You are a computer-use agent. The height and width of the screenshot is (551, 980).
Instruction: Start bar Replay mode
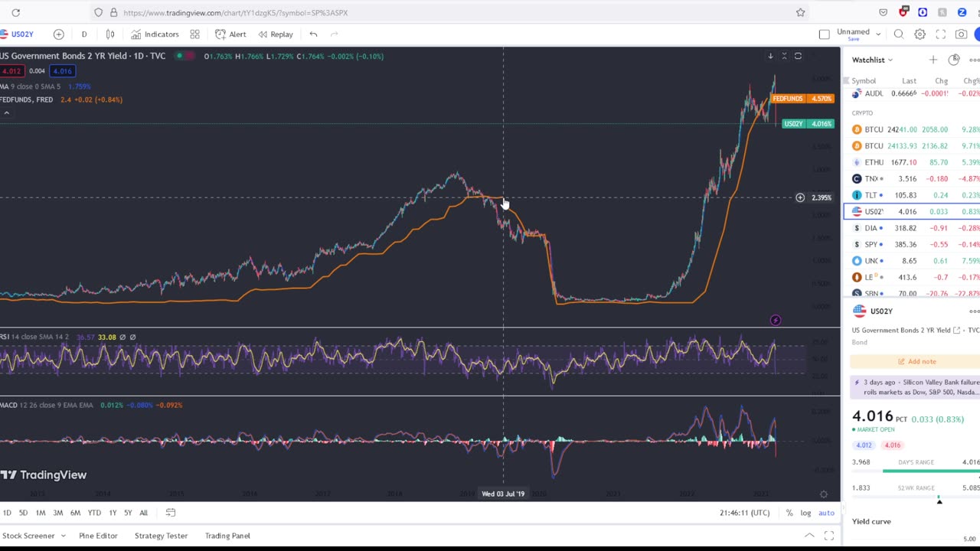pos(276,34)
